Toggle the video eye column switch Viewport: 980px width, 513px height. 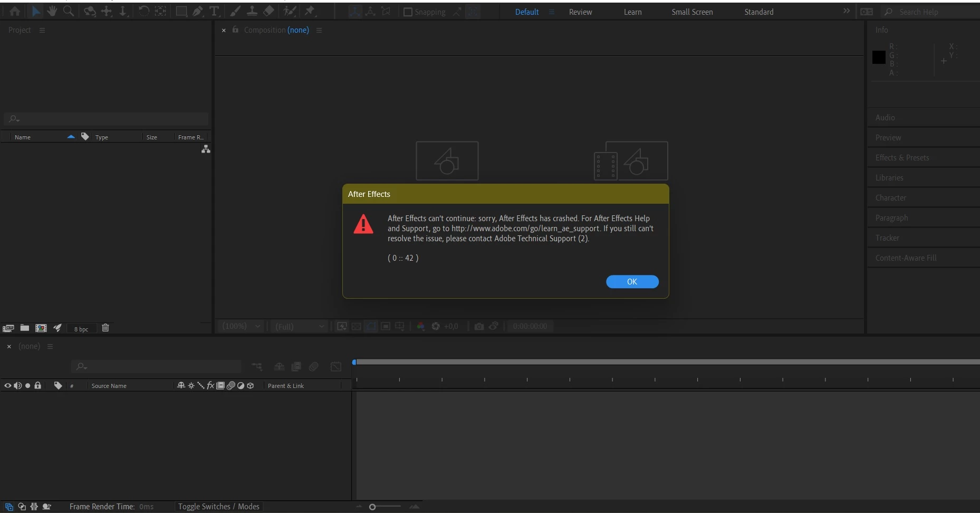[x=7, y=386]
